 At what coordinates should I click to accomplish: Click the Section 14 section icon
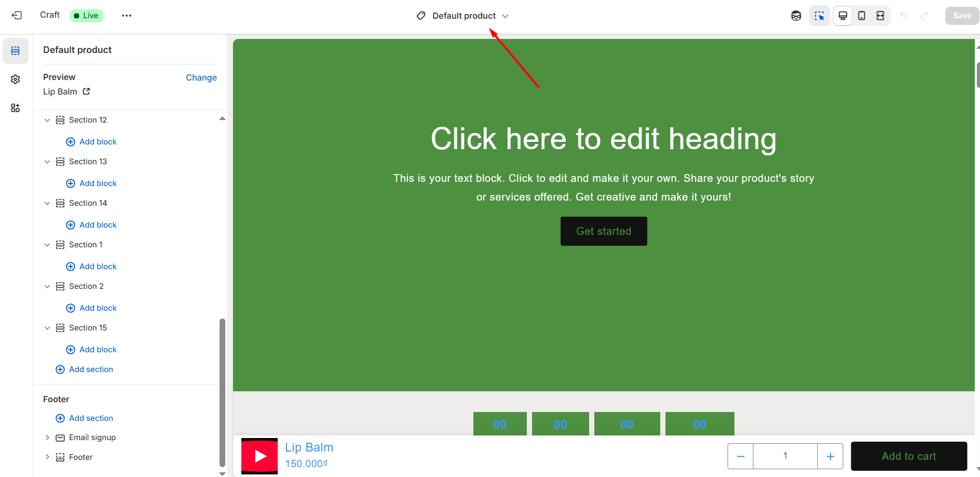(60, 203)
